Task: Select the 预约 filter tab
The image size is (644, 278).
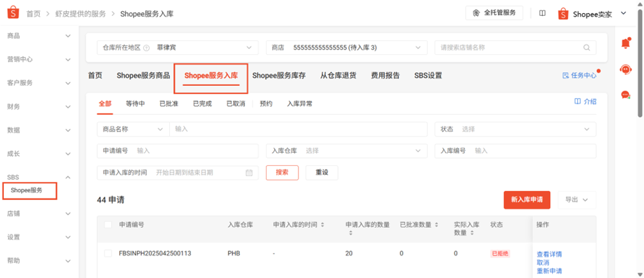Action: (x=266, y=104)
